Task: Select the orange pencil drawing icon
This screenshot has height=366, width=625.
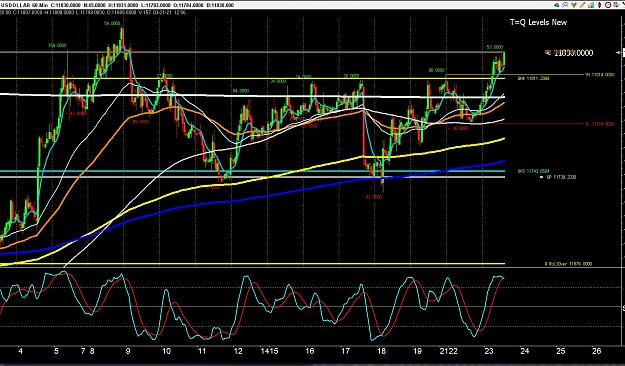Action: [x=582, y=5]
